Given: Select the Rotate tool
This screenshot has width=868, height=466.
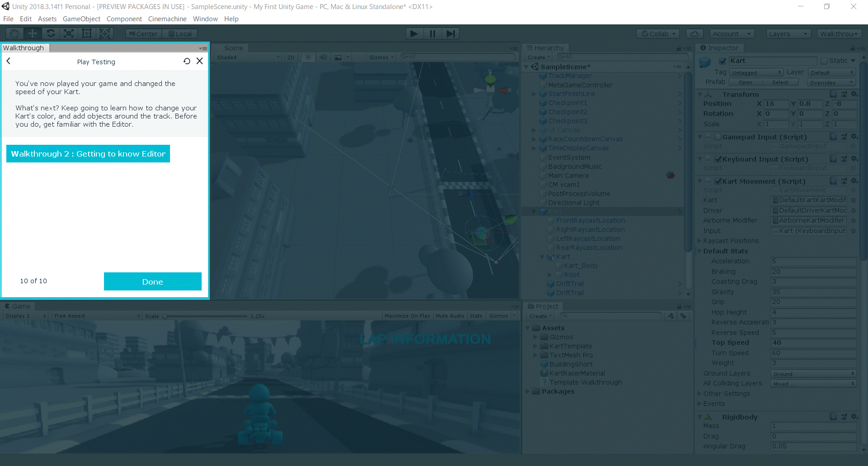Looking at the screenshot, I should 51,33.
